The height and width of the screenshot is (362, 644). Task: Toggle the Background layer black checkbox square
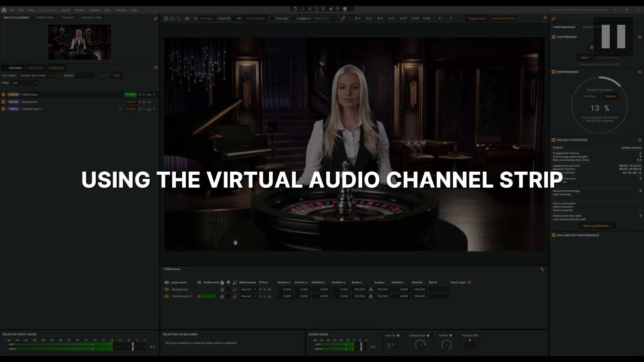[228, 289]
